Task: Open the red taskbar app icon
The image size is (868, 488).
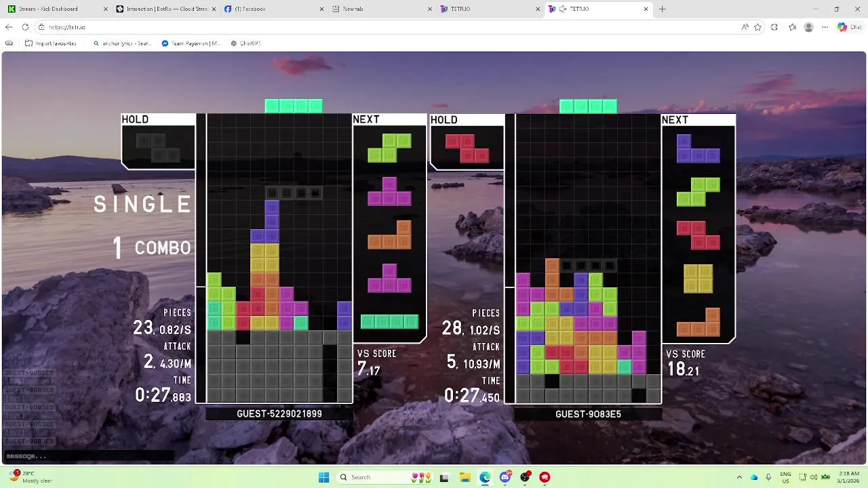Action: point(545,477)
